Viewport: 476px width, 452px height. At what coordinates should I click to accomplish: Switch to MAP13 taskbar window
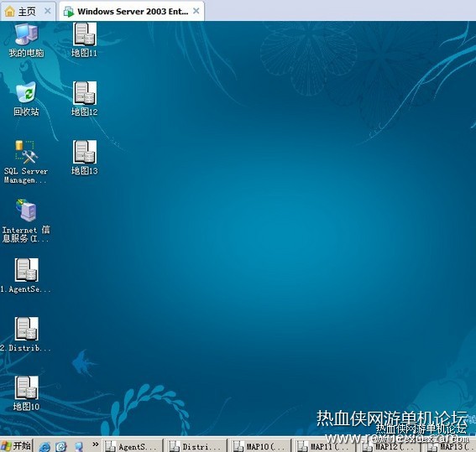(x=449, y=446)
